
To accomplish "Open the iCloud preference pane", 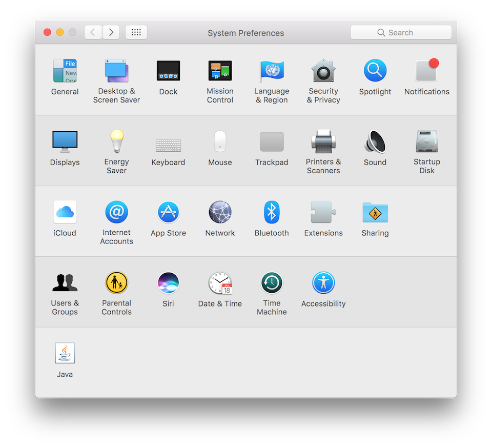I will (65, 212).
